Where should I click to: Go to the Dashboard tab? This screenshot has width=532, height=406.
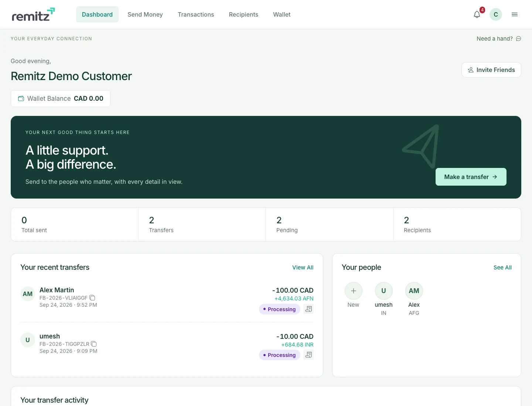point(97,14)
